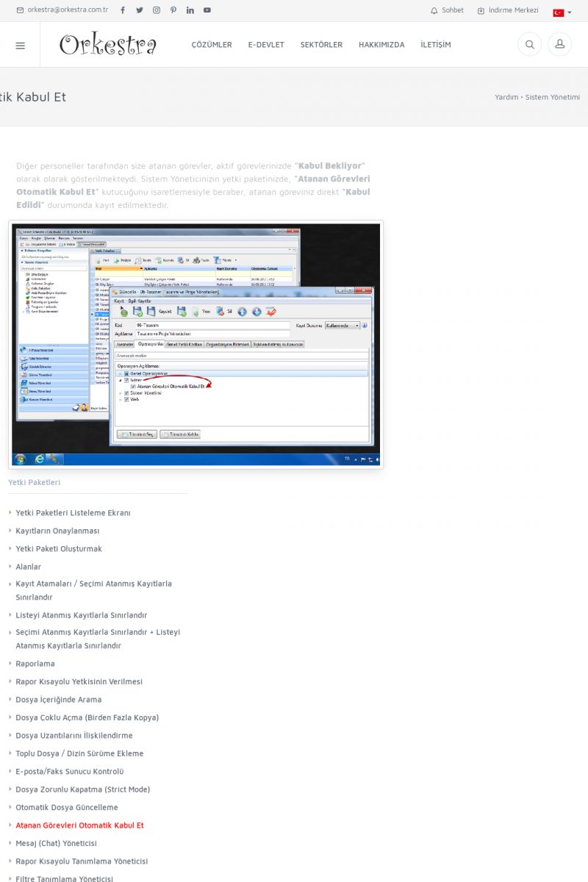Open the Alanlar link
Screen dimensions: 588x882
tap(29, 567)
